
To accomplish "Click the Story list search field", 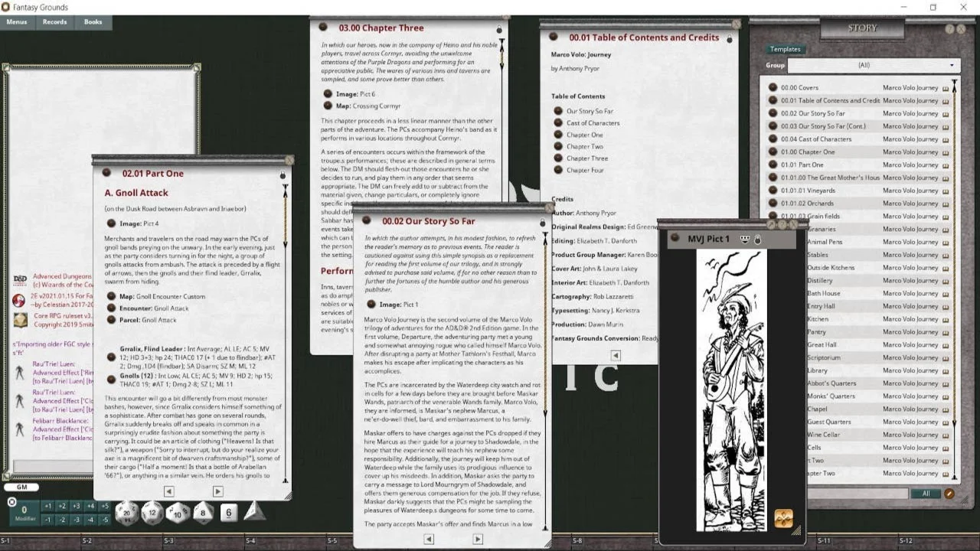I will pyautogui.click(x=857, y=494).
